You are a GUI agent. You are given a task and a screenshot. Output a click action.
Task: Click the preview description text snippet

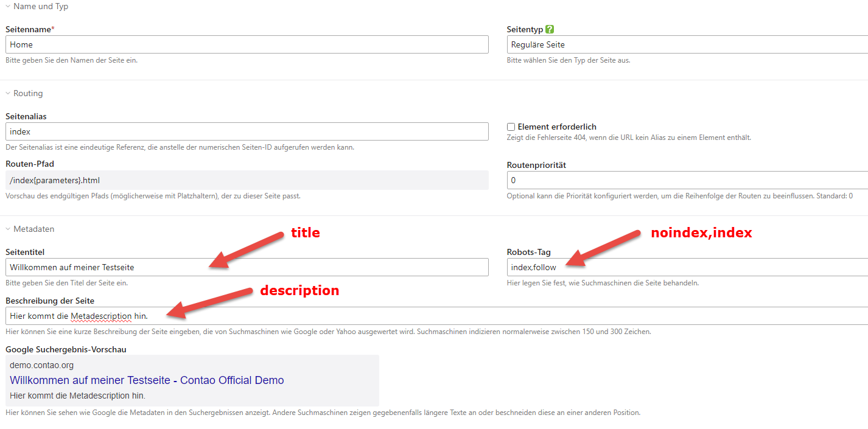point(77,396)
